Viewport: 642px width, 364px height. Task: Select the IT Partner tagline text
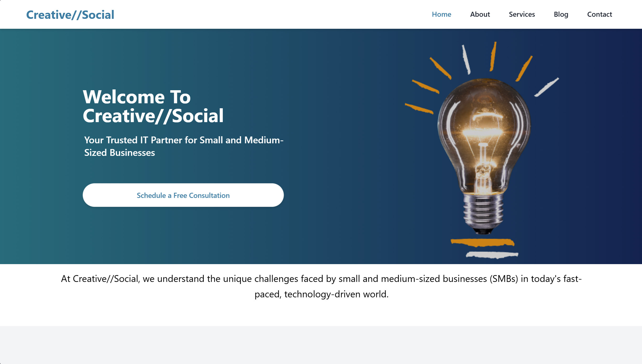point(183,146)
